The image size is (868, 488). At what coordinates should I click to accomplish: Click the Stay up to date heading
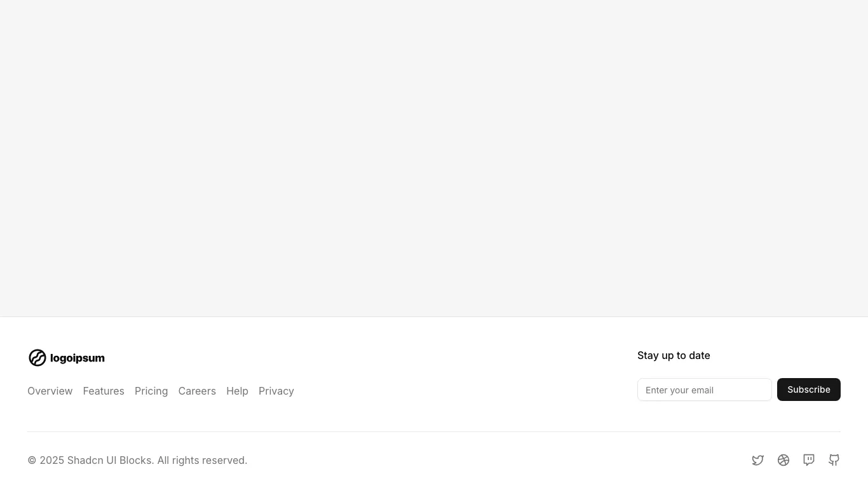coord(674,355)
